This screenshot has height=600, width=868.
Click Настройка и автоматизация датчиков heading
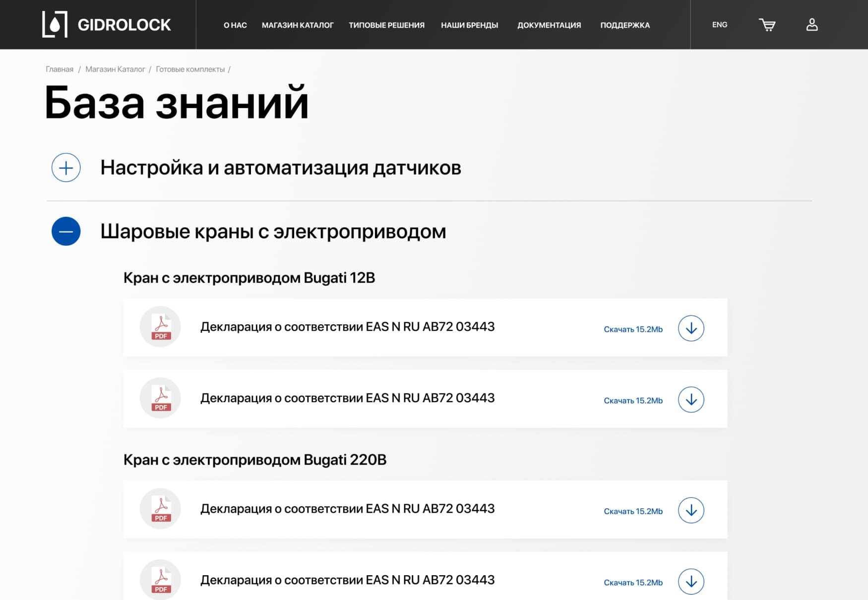(x=281, y=168)
